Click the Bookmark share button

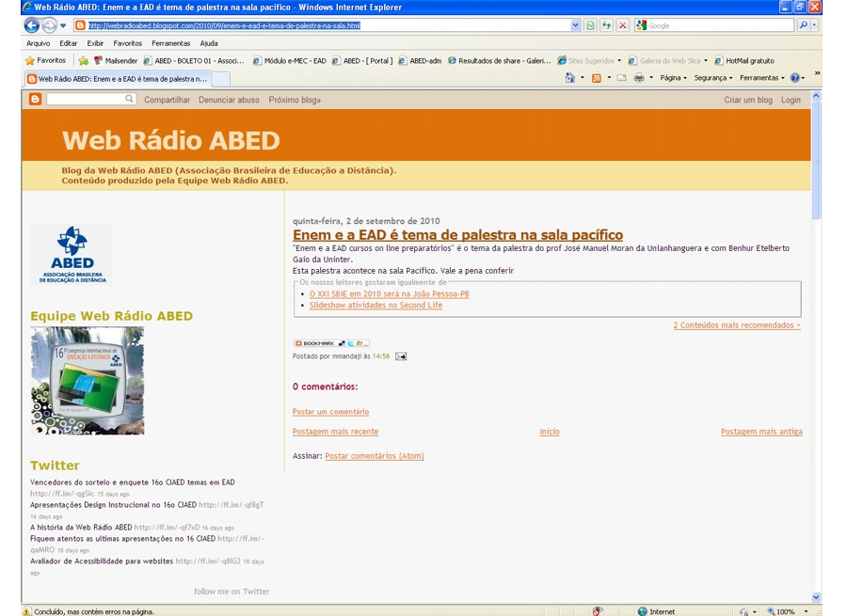tap(331, 343)
